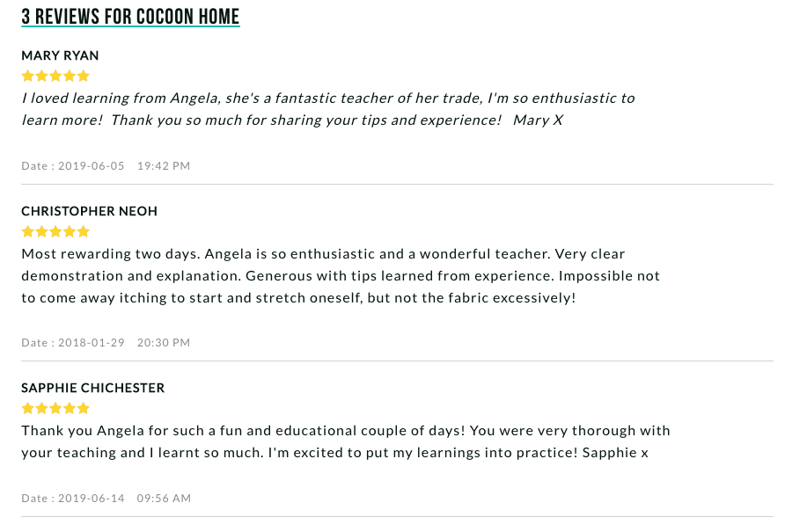Click fifth star in Mary Ryan's rating
Screen dimensions: 807x532
[x=84, y=77]
